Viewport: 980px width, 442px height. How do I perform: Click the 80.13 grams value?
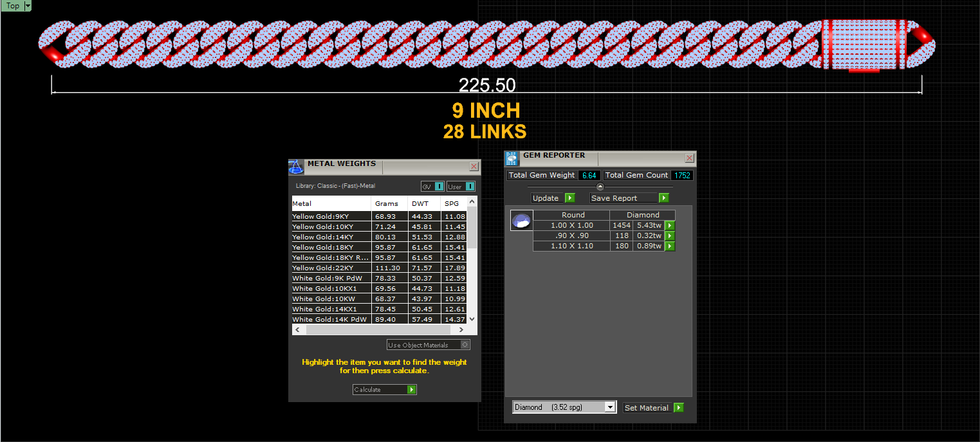[x=385, y=237]
